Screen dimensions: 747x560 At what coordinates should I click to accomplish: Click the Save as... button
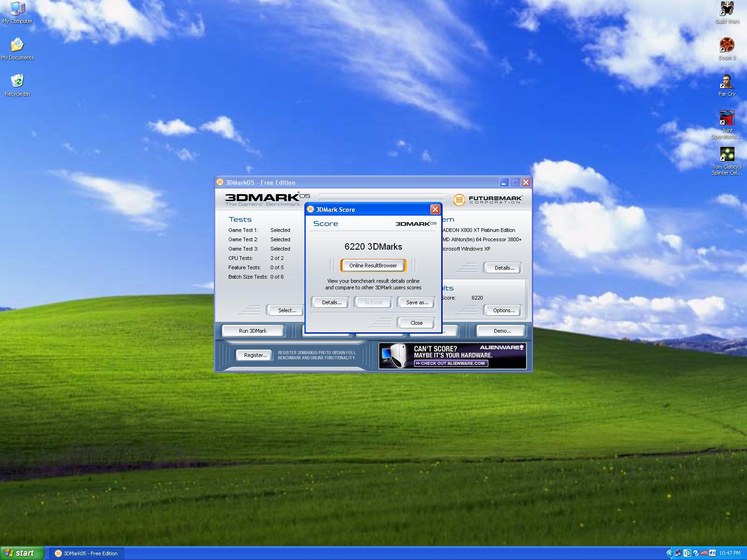(417, 302)
